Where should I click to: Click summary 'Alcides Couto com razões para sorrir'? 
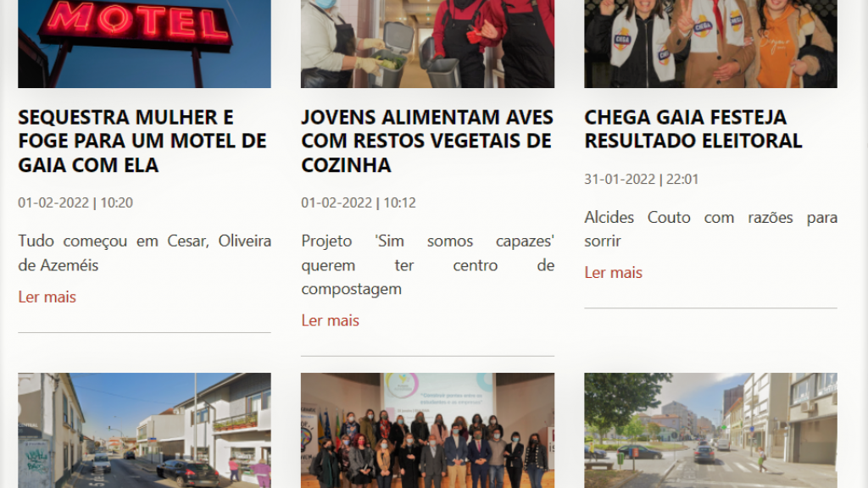pos(711,229)
